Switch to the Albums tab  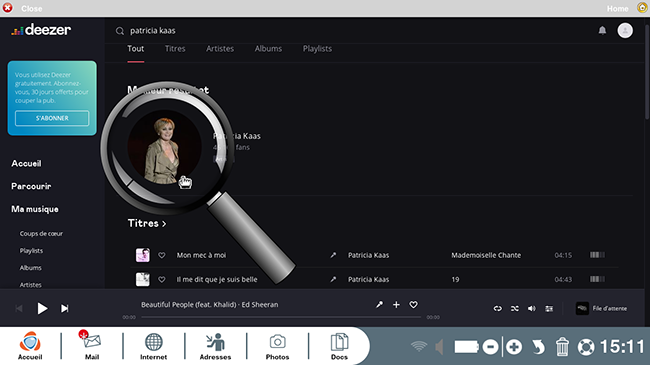pyautogui.click(x=268, y=49)
